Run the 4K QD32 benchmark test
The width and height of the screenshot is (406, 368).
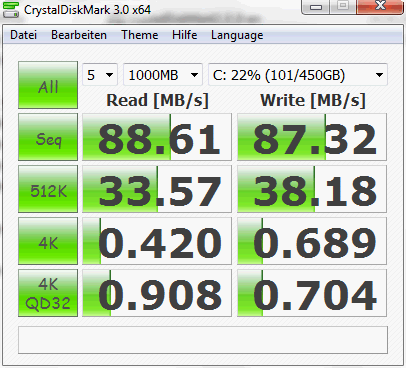pyautogui.click(x=48, y=293)
